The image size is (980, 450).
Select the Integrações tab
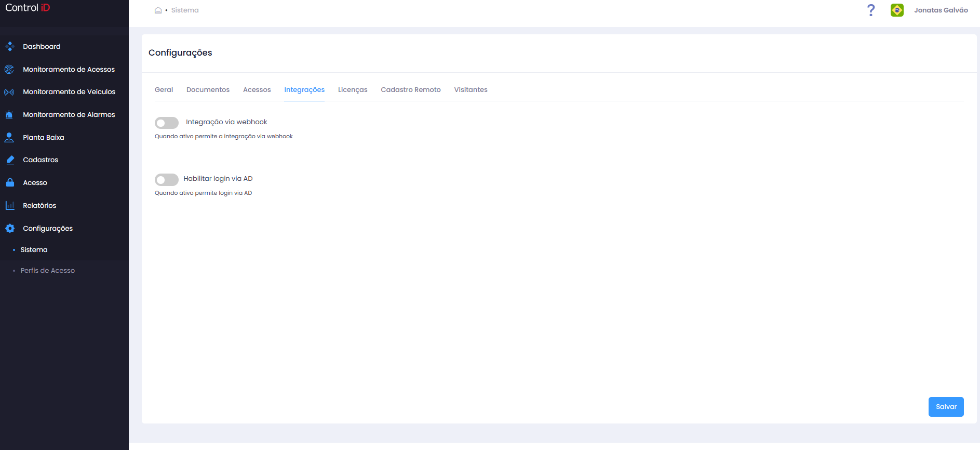click(304, 90)
